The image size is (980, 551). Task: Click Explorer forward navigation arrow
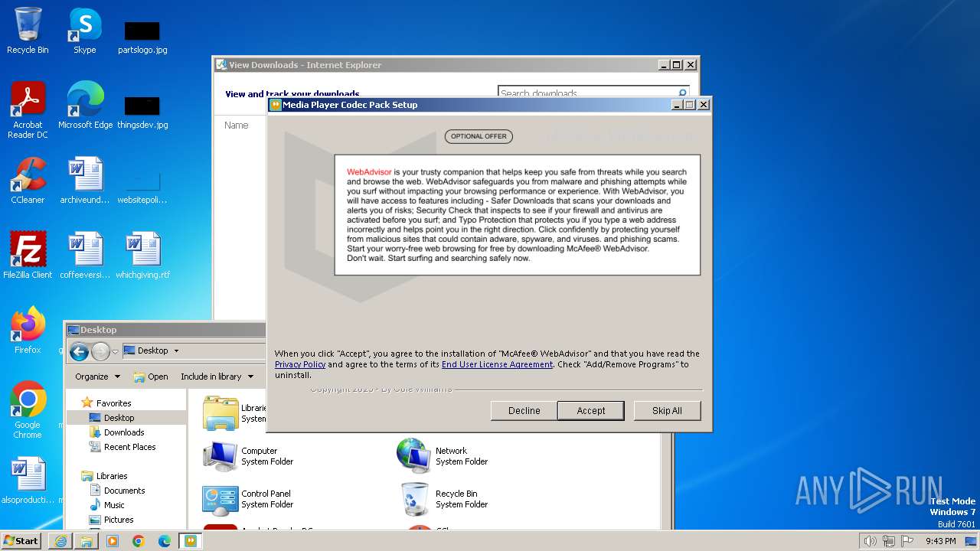(101, 351)
